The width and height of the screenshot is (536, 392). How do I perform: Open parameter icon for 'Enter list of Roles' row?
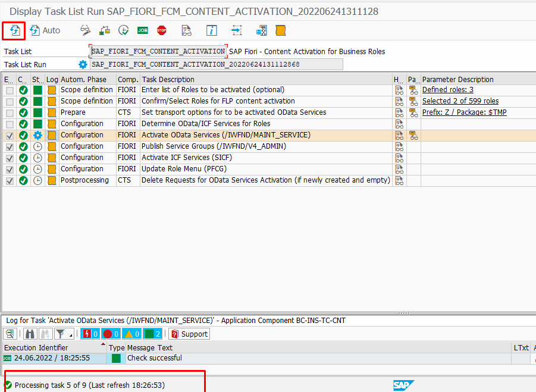(x=413, y=90)
